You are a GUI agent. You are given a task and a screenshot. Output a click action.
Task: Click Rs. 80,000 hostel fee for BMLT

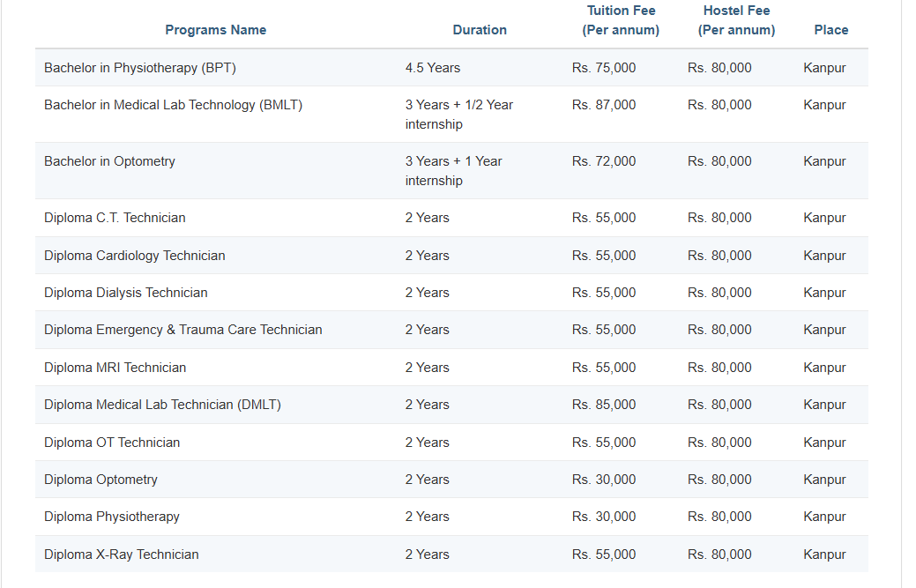point(719,105)
